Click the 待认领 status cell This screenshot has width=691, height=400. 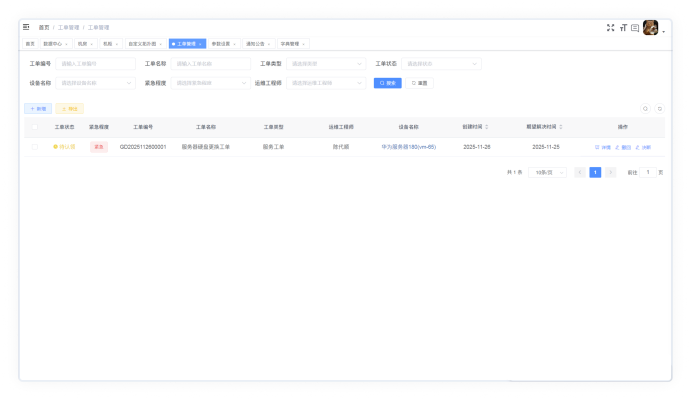pyautogui.click(x=64, y=147)
